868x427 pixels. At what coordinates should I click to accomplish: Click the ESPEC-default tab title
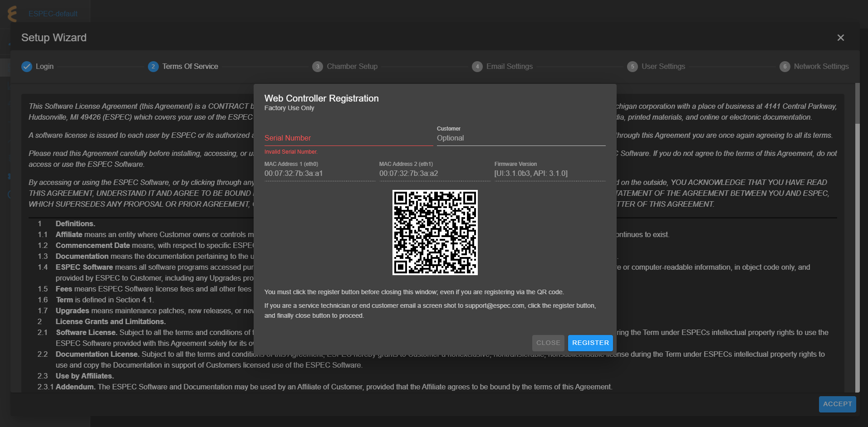[x=53, y=14]
